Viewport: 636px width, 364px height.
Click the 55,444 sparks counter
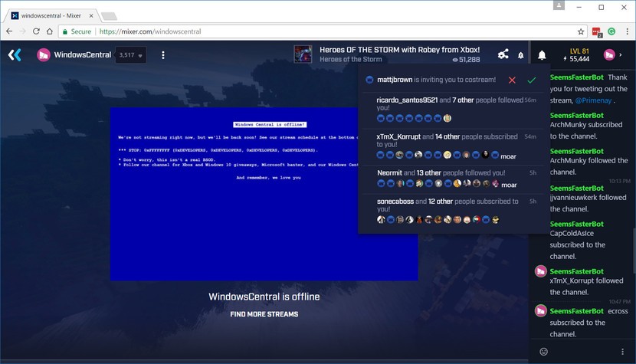pyautogui.click(x=576, y=59)
